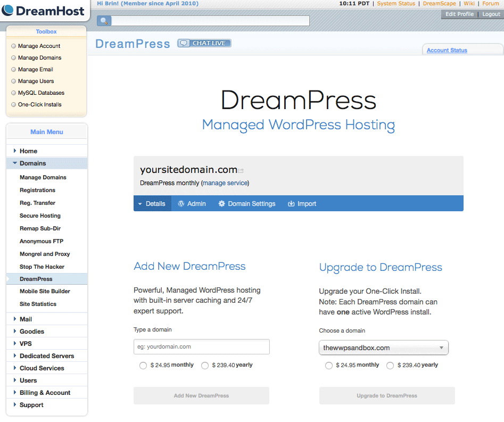The width and height of the screenshot is (504, 422).
Task: Select the Manage Domains toolbox bullet
Action: click(x=13, y=58)
